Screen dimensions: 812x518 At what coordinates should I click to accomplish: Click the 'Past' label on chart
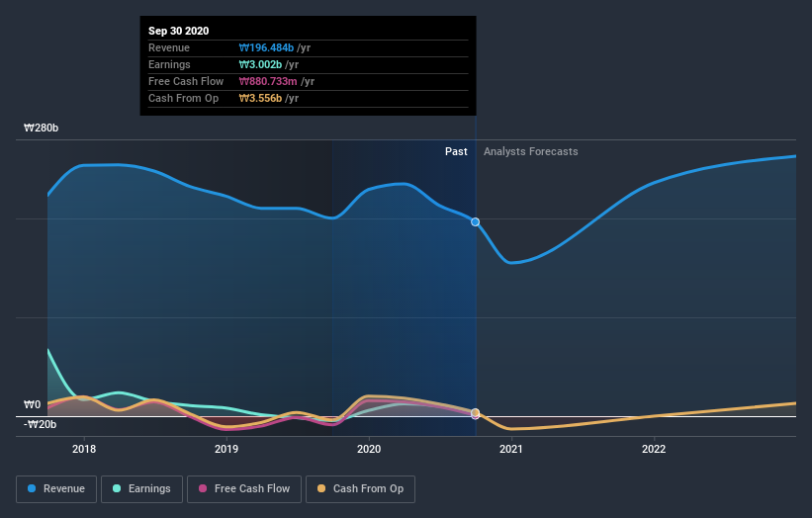456,151
